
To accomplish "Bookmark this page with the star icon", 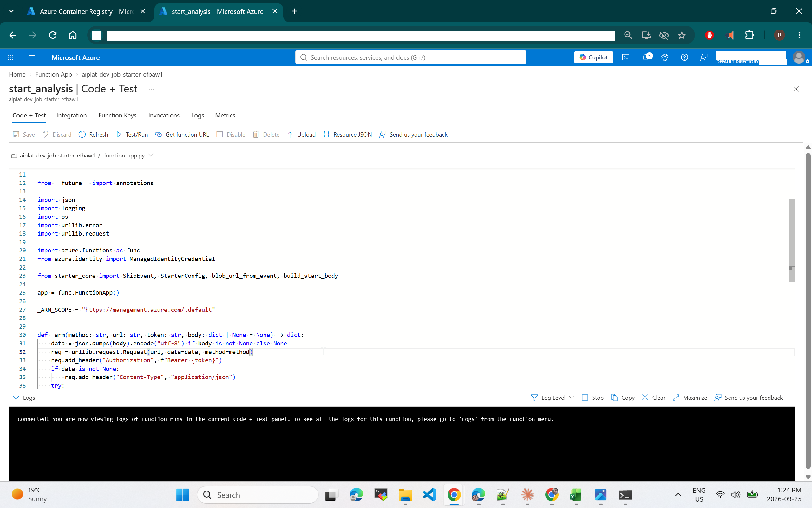I will [x=681, y=35].
